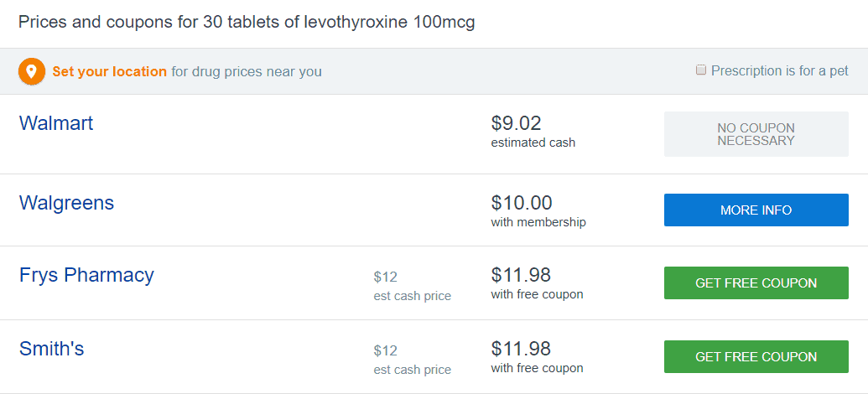Select the $11.98 Frys Pharmacy coupon price
The image size is (868, 394).
pos(521,275)
